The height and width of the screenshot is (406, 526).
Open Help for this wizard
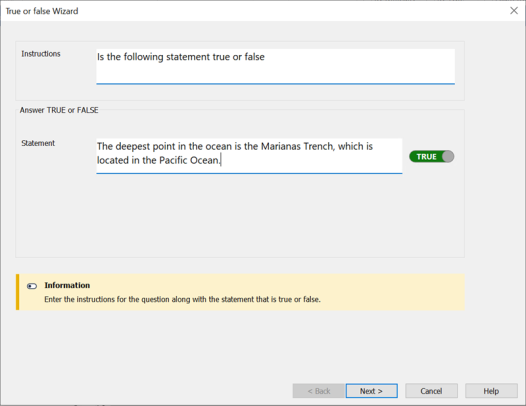[491, 391]
